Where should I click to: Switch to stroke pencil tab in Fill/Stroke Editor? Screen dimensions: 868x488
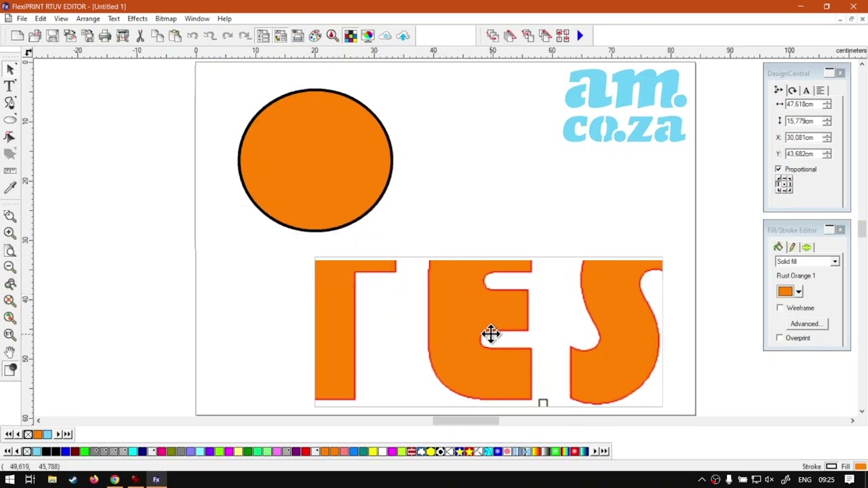[x=792, y=247]
